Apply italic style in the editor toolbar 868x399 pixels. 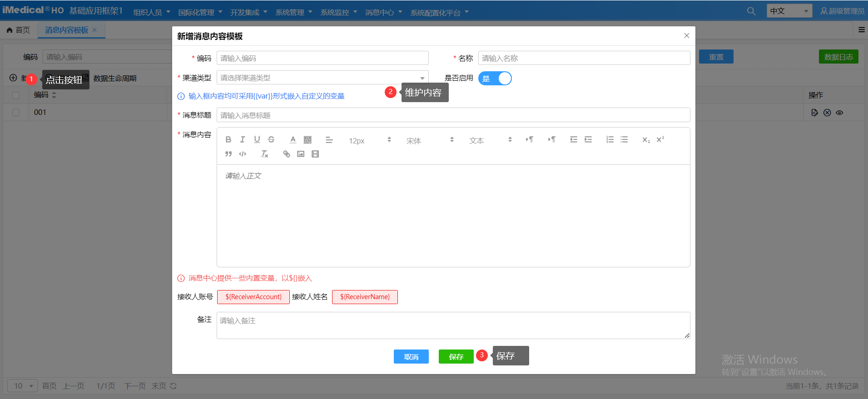(243, 140)
